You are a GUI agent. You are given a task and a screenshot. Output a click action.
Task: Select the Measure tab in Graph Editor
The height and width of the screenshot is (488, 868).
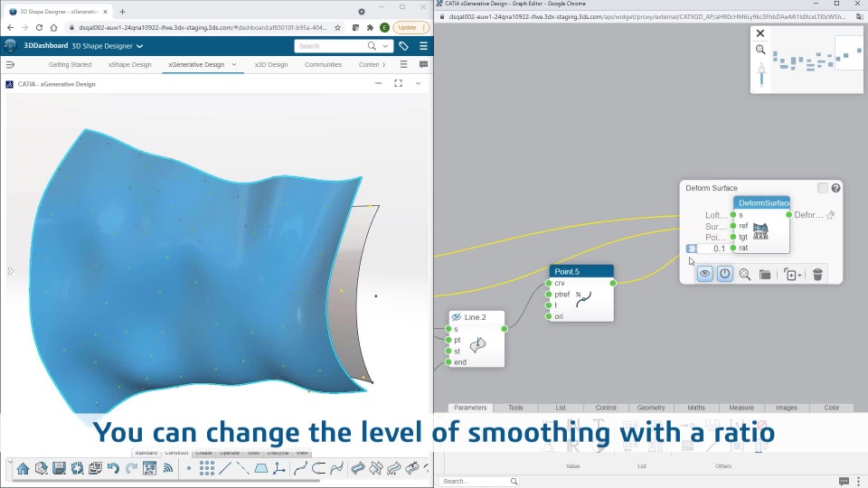741,408
